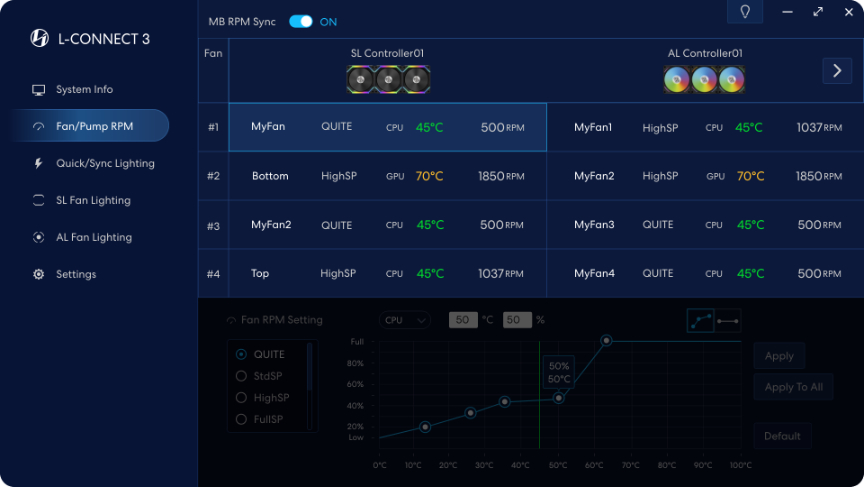
Task: Click the curve point near 40% at 35°C
Action: [x=505, y=402]
